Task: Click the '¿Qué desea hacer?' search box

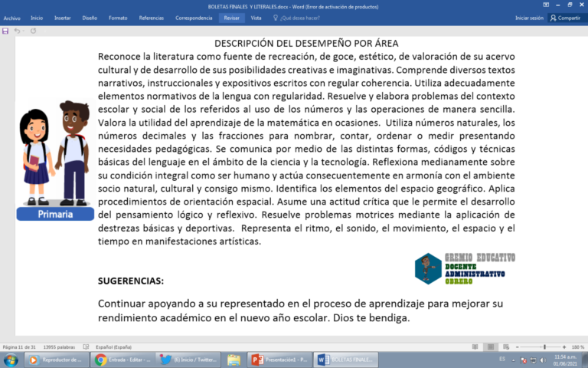Action: pyautogui.click(x=296, y=18)
